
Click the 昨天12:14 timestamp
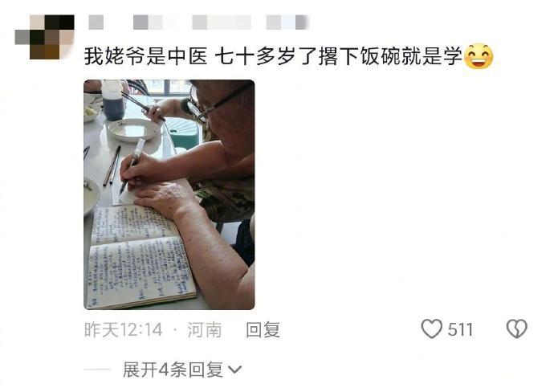[x=124, y=329]
